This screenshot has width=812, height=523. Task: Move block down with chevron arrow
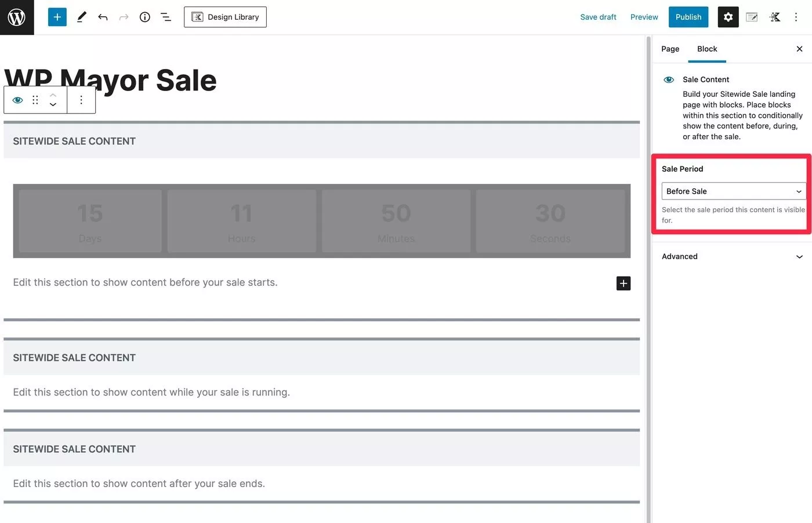click(x=53, y=105)
